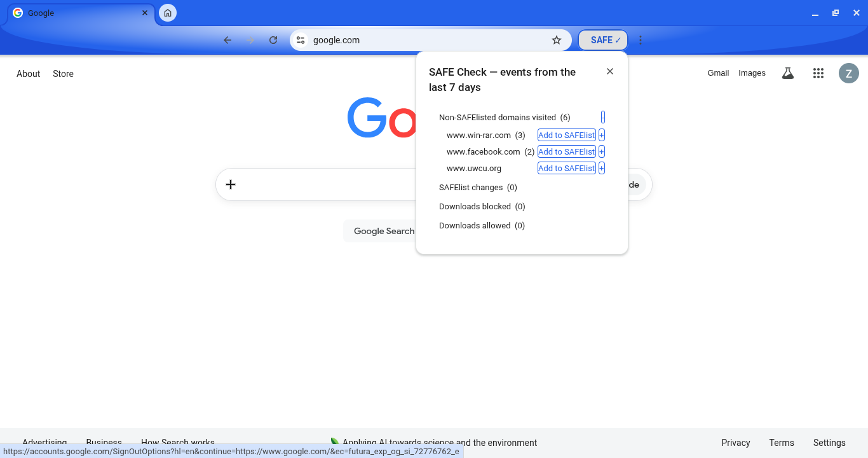
Task: Reload the Google page
Action: pyautogui.click(x=273, y=40)
